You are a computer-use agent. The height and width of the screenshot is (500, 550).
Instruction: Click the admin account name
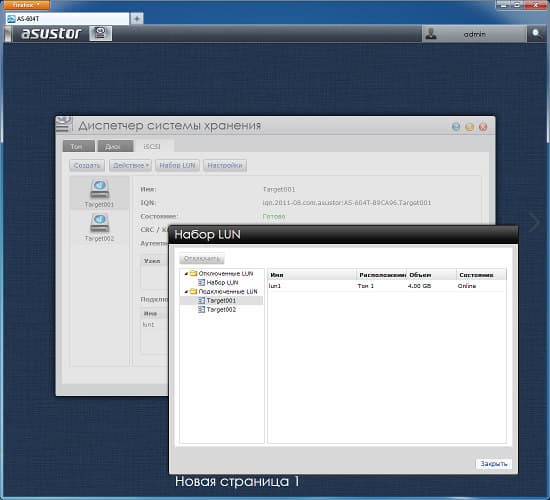[x=475, y=34]
